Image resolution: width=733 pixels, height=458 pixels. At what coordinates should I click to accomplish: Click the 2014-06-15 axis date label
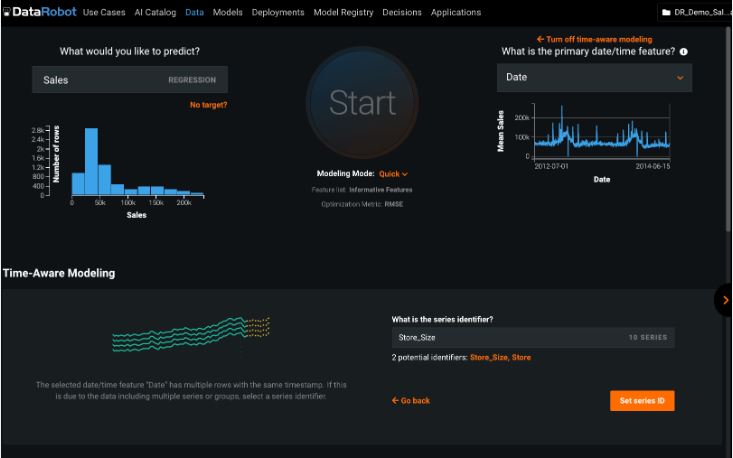pyautogui.click(x=653, y=166)
